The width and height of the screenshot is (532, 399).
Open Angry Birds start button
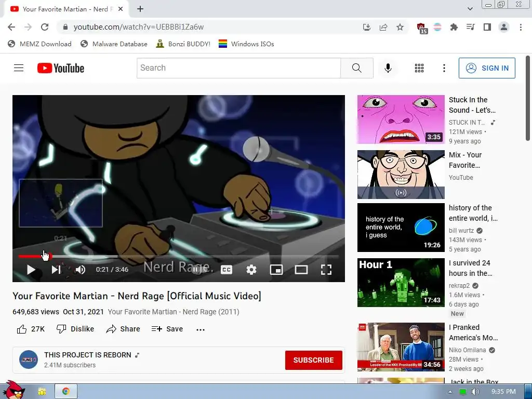(x=14, y=390)
